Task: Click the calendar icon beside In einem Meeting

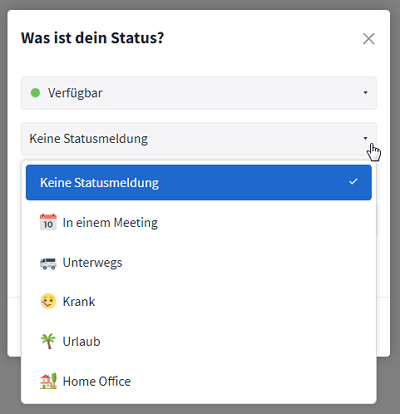Action: (x=48, y=222)
